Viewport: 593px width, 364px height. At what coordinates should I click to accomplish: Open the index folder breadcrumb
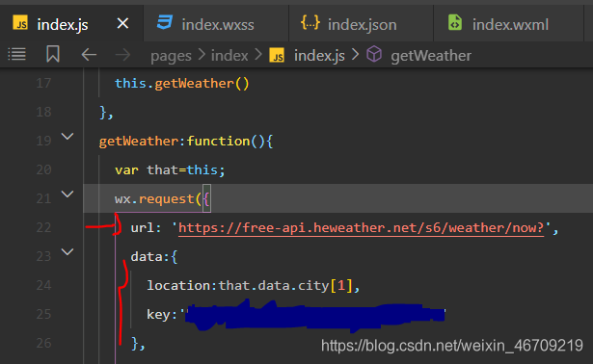[x=229, y=56]
